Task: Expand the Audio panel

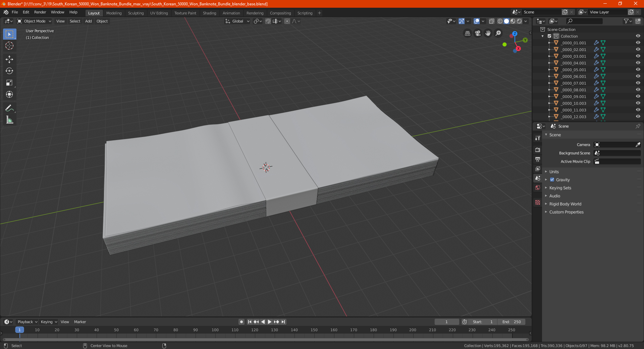Action: [x=554, y=196]
